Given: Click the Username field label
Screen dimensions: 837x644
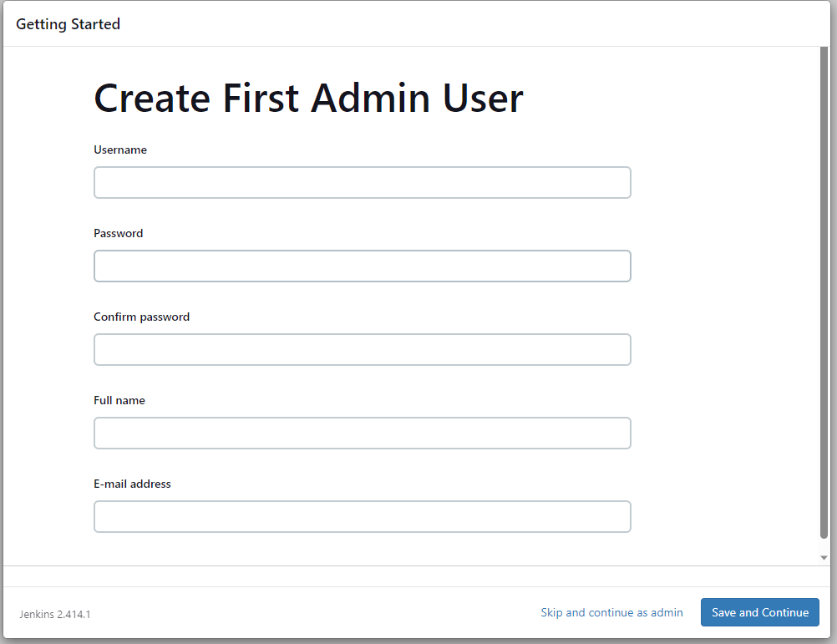Looking at the screenshot, I should [x=120, y=150].
